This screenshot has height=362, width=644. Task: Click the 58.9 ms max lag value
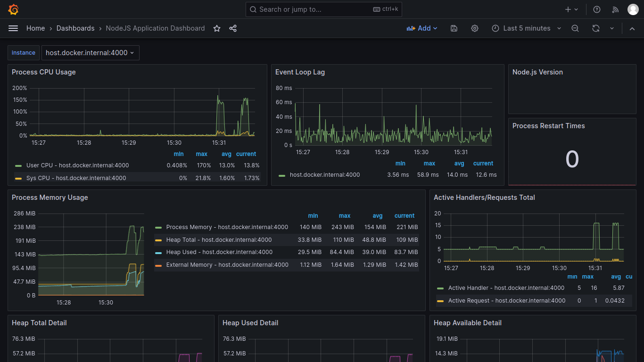(x=428, y=175)
